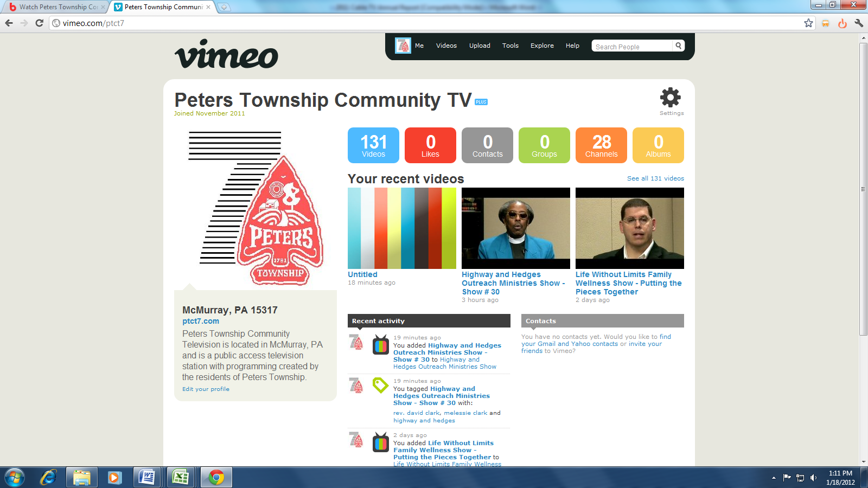Image resolution: width=868 pixels, height=488 pixels.
Task: Open the 'Untitled' video title link
Action: point(362,274)
